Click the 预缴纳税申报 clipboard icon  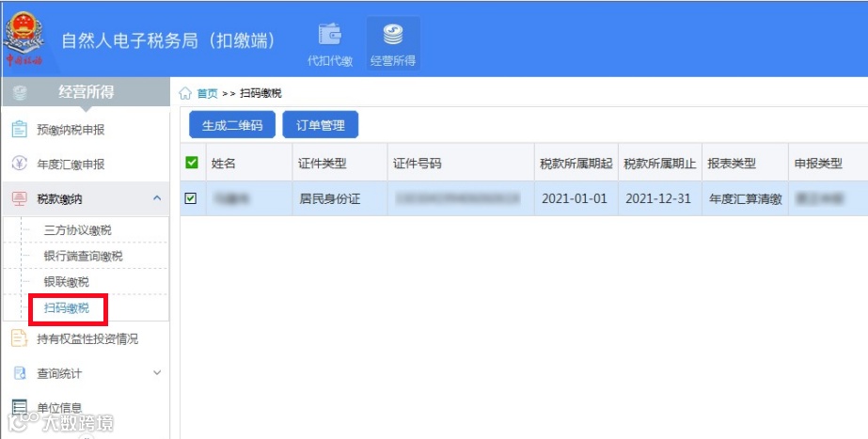(20, 129)
